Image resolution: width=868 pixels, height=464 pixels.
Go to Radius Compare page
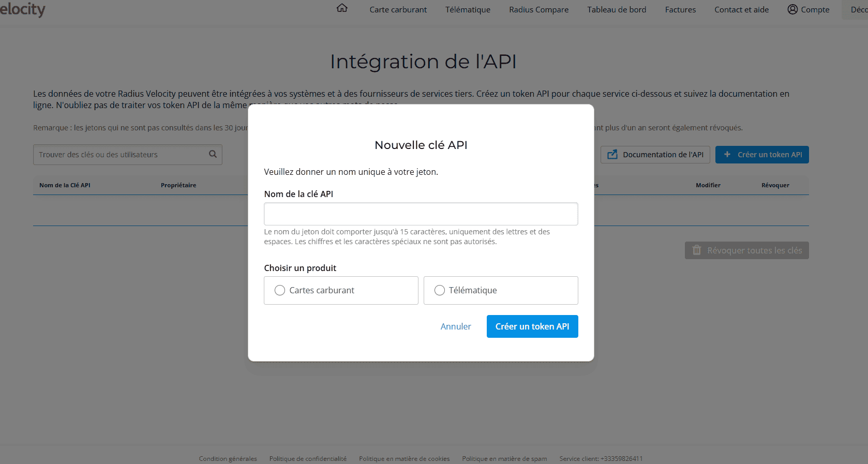point(538,9)
